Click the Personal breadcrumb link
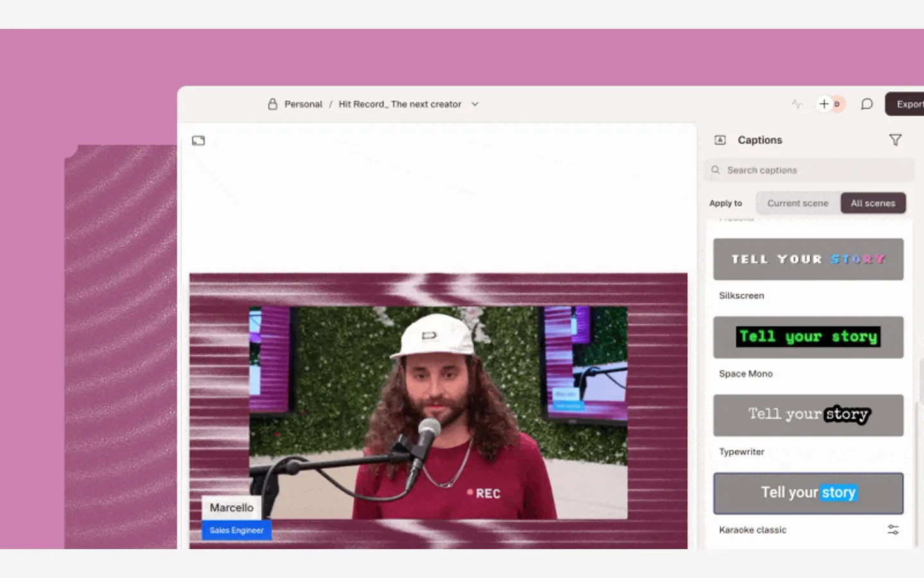This screenshot has width=924, height=578. click(x=304, y=104)
